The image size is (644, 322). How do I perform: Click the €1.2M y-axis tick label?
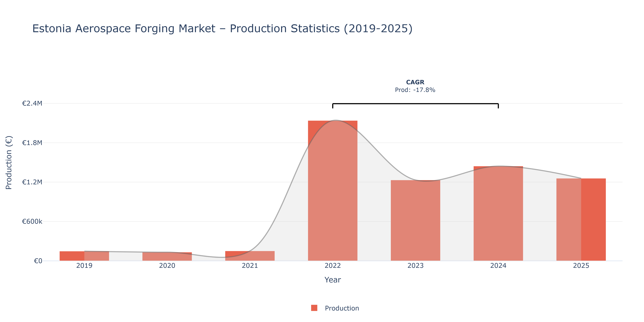[32, 182]
